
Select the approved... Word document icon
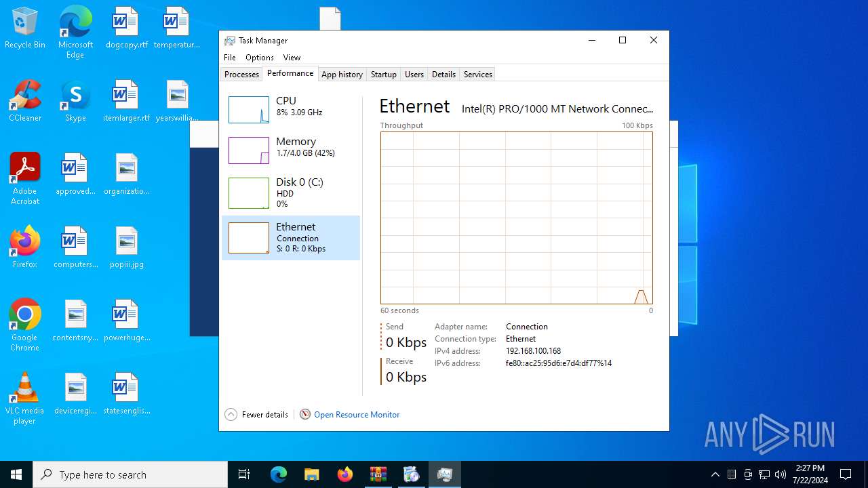pyautogui.click(x=75, y=175)
